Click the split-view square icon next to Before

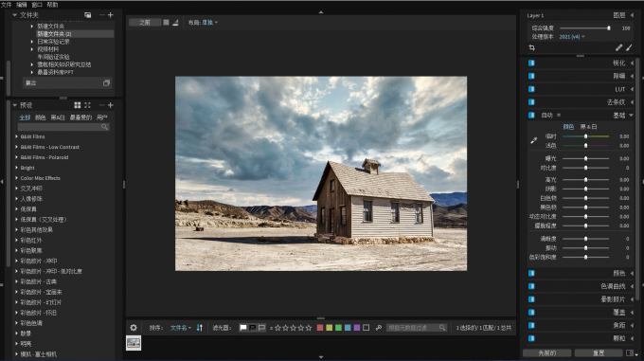click(166, 23)
